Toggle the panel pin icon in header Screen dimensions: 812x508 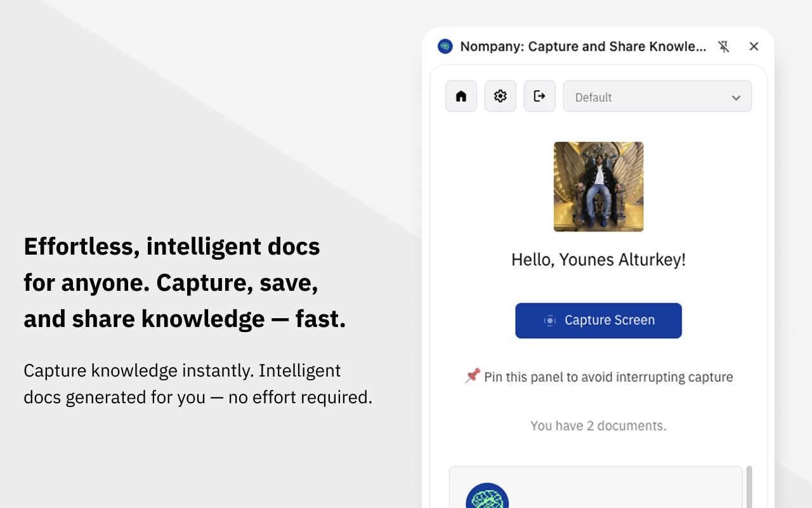[x=724, y=46]
